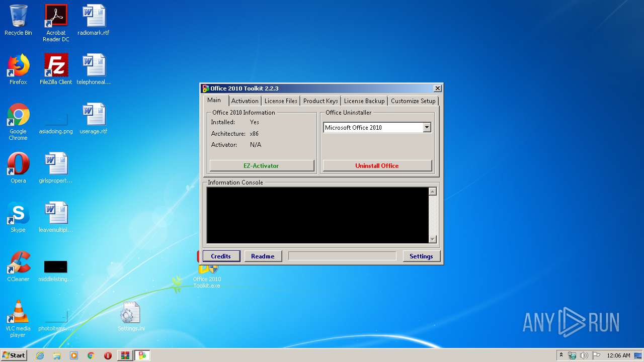The image size is (644, 362).
Task: Close the Office 2010 Toolkit window
Action: click(x=437, y=88)
